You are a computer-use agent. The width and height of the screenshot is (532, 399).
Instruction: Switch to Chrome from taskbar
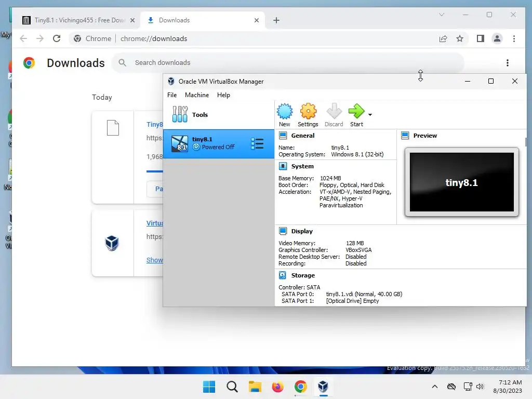[x=301, y=387]
